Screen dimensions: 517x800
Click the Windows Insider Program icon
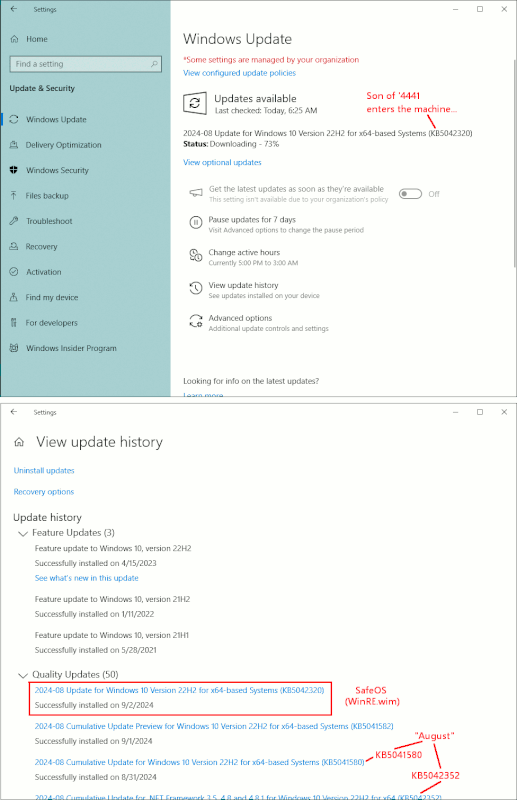point(14,348)
